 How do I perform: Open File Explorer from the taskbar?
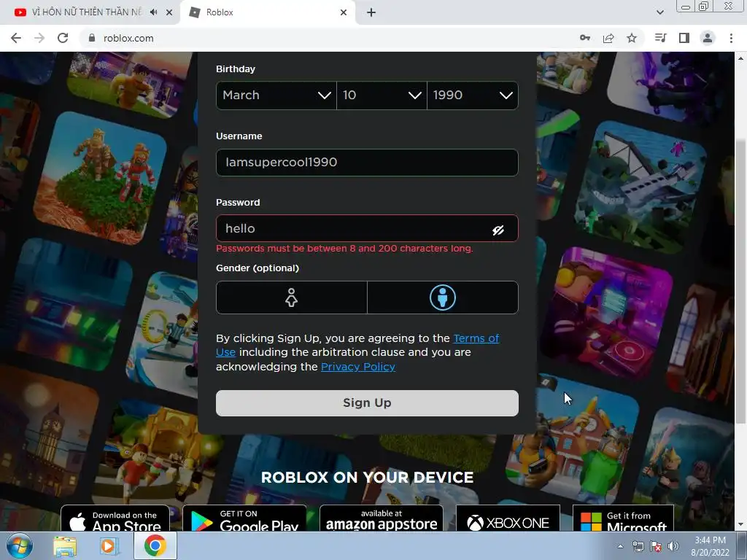click(x=65, y=545)
